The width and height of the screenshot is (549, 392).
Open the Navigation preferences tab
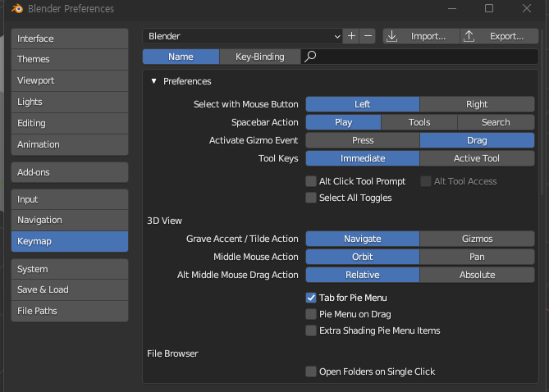(x=70, y=220)
